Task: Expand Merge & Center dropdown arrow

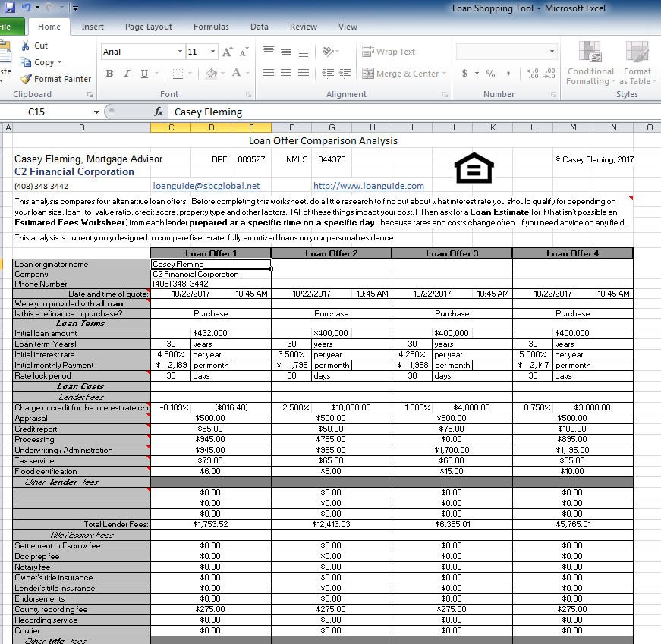Action: click(444, 74)
